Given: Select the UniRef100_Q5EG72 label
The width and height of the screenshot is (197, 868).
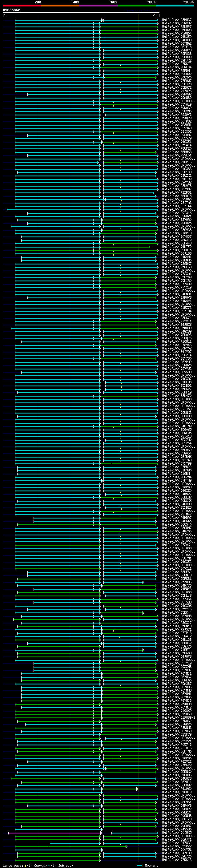Looking at the screenshot, I should 177,88.
